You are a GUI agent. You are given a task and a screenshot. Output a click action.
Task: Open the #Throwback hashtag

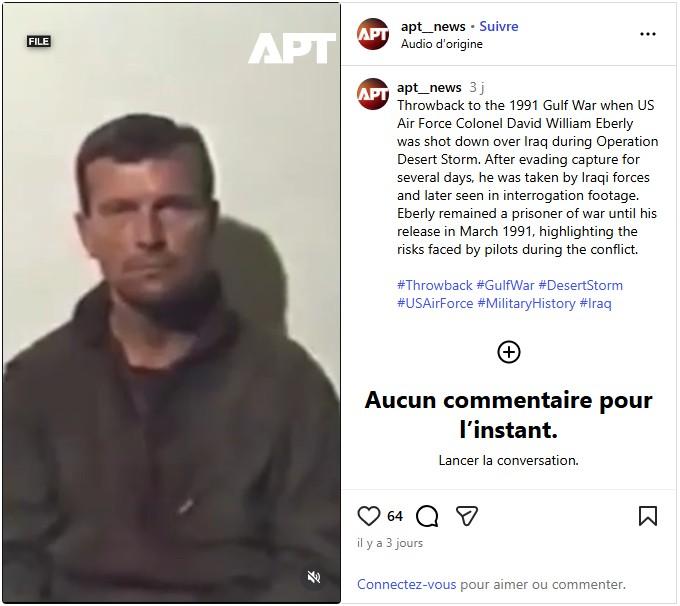point(435,285)
